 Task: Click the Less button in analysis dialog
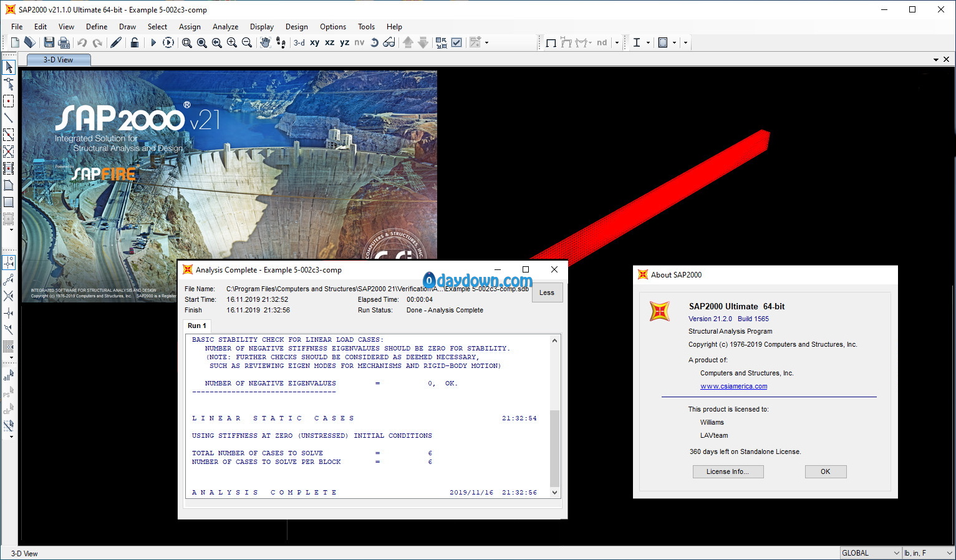coord(547,292)
